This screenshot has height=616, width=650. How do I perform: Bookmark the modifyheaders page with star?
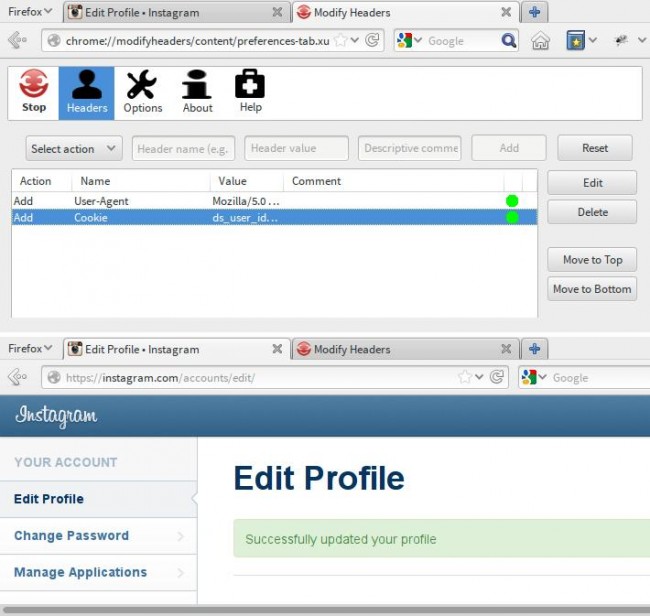340,40
